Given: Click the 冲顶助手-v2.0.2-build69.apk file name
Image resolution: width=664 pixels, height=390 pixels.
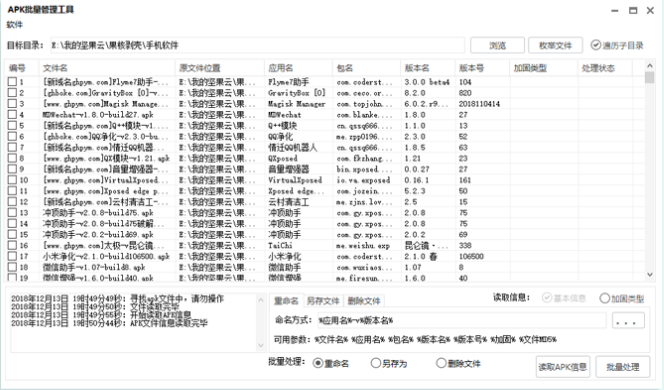Looking at the screenshot, I should [98, 235].
